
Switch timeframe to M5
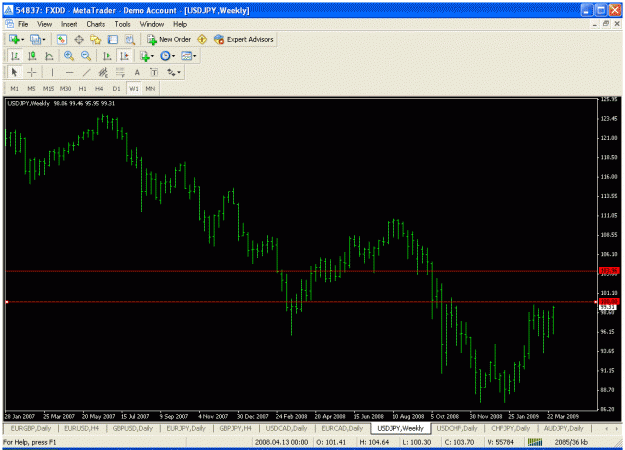31,88
